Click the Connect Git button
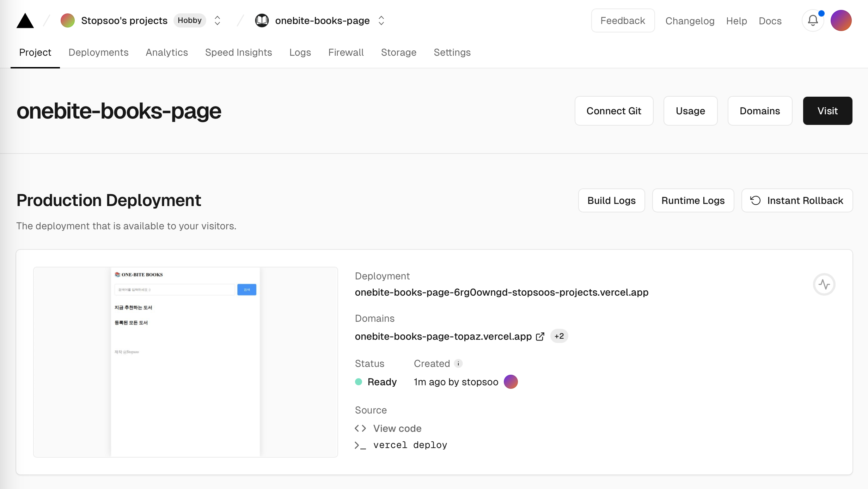The height and width of the screenshot is (489, 868). 614,111
